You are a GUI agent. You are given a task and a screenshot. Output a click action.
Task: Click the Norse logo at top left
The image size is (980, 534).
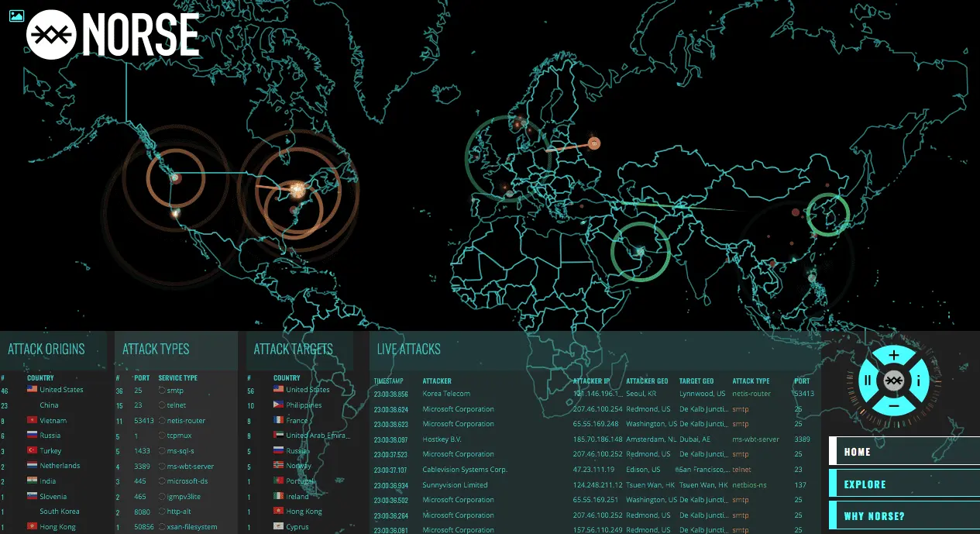[113, 36]
